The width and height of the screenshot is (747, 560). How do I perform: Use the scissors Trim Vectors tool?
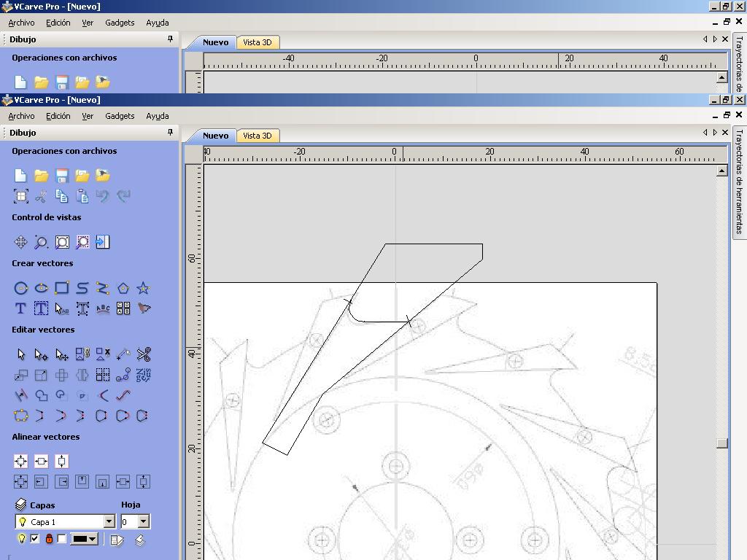point(144,355)
